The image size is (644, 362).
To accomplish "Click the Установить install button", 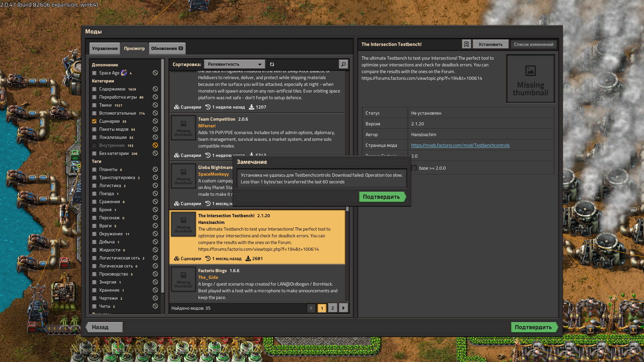I will pyautogui.click(x=490, y=44).
